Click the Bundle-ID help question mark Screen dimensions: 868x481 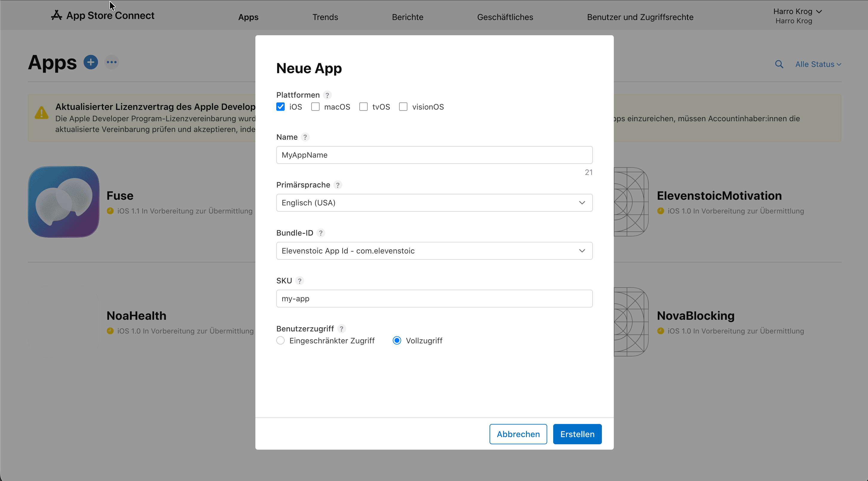pos(321,233)
